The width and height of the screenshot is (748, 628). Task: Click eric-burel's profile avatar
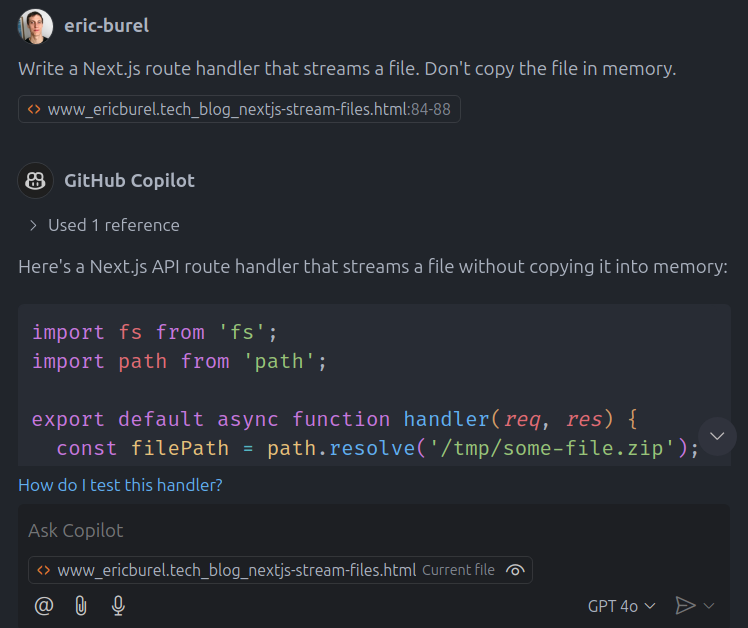(35, 26)
